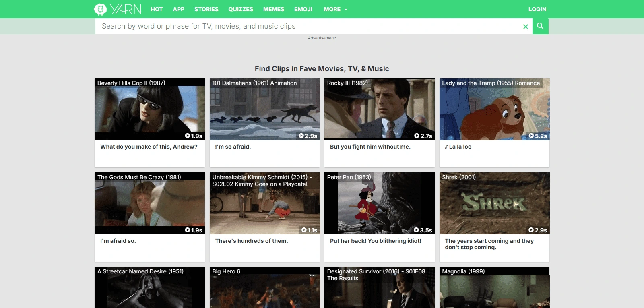644x308 pixels.
Task: Open Lady and the Tramp (1955) Romance title
Action: [x=491, y=83]
